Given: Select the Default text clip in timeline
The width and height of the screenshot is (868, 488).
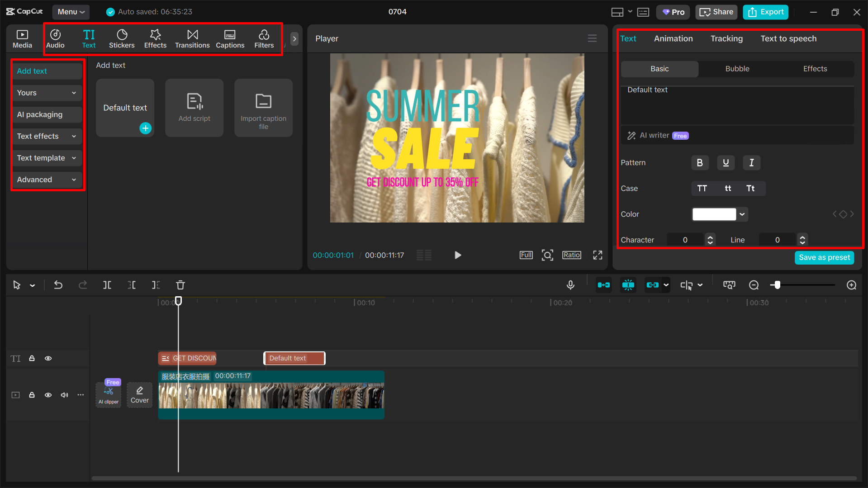Looking at the screenshot, I should pos(294,358).
